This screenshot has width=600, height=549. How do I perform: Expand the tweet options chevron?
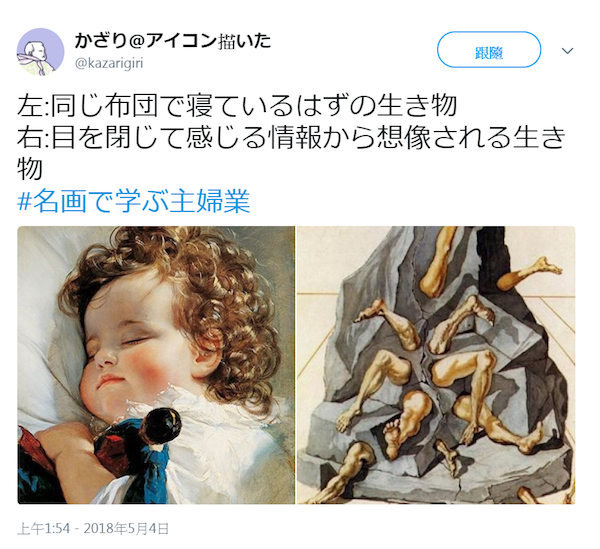567,51
